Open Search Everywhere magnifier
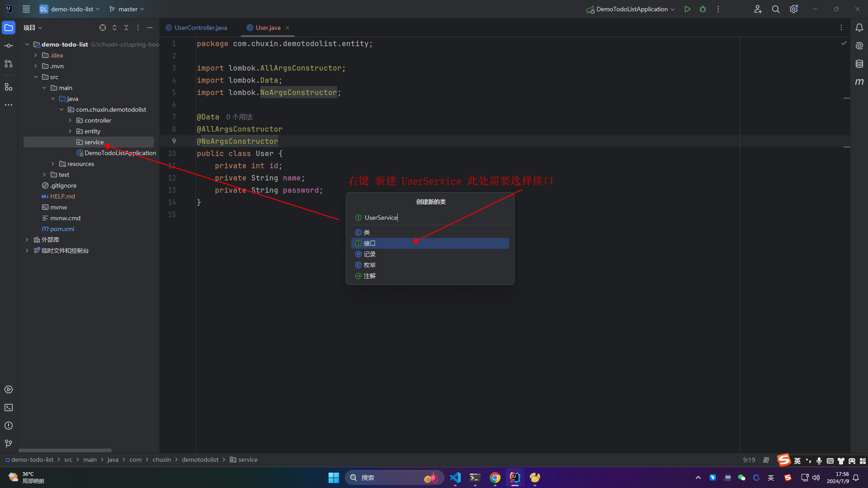This screenshot has height=488, width=868. [x=776, y=9]
